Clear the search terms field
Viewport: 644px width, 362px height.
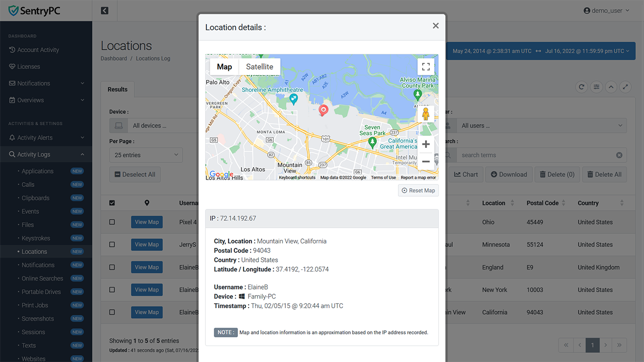619,155
